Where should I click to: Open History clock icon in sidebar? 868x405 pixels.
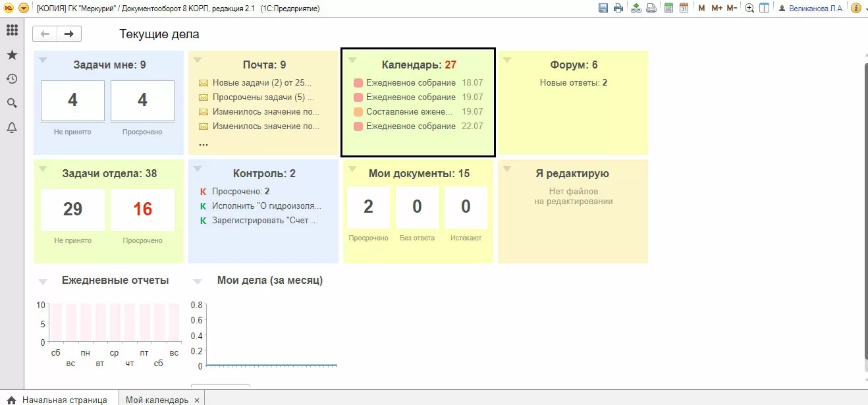pyautogui.click(x=12, y=79)
